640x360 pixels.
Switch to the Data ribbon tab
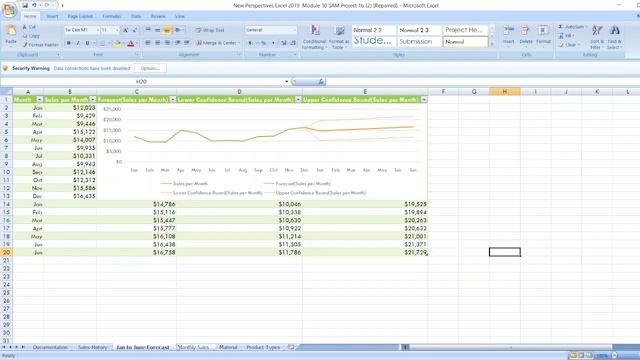pyautogui.click(x=136, y=16)
